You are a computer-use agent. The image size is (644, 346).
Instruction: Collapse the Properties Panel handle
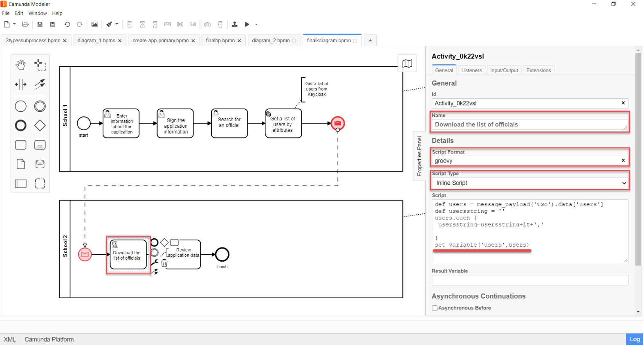419,156
